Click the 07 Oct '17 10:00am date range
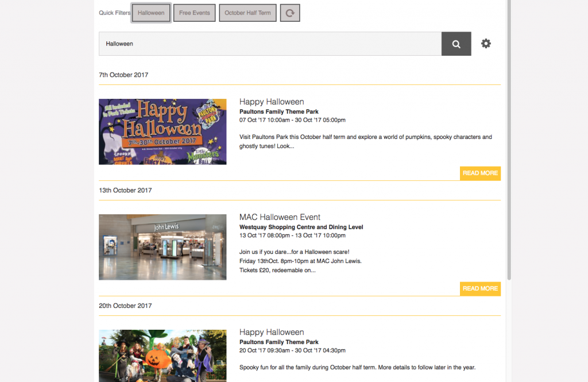 [x=292, y=120]
